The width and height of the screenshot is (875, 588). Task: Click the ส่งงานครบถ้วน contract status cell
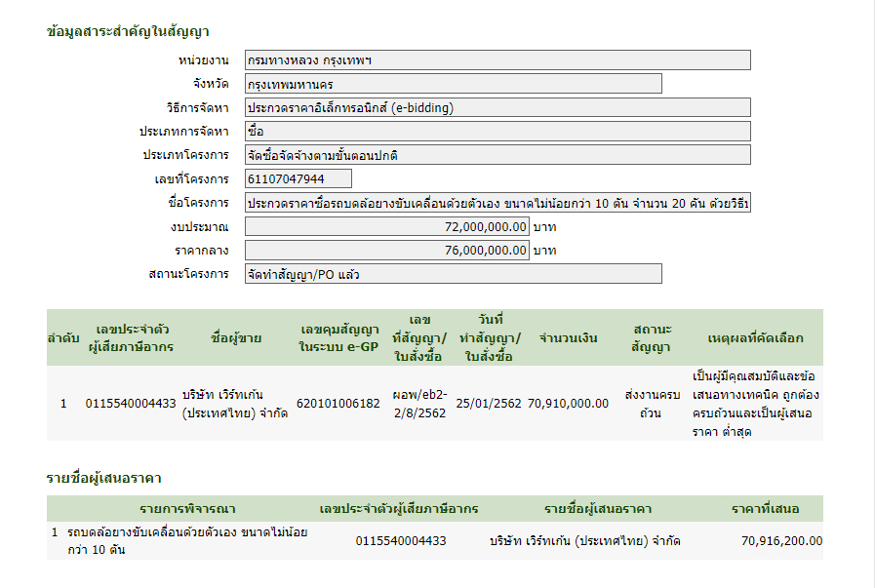click(x=651, y=404)
